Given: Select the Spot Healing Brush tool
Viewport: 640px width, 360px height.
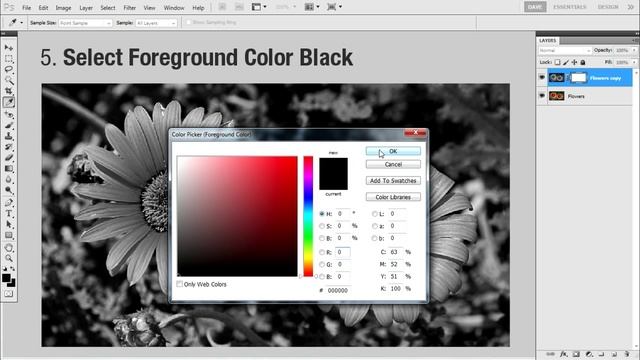Looking at the screenshot, I should click(x=9, y=114).
